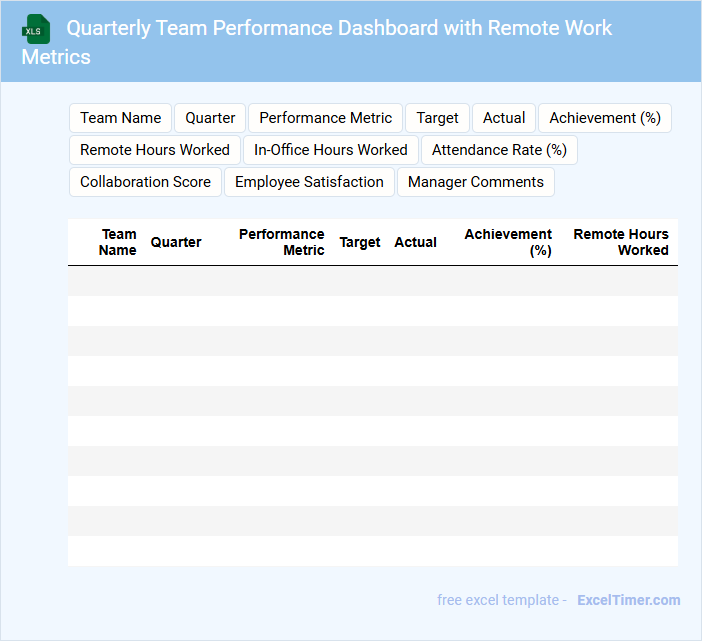Click the green XLS file icon
Screen dimensions: 702x641
[36, 30]
